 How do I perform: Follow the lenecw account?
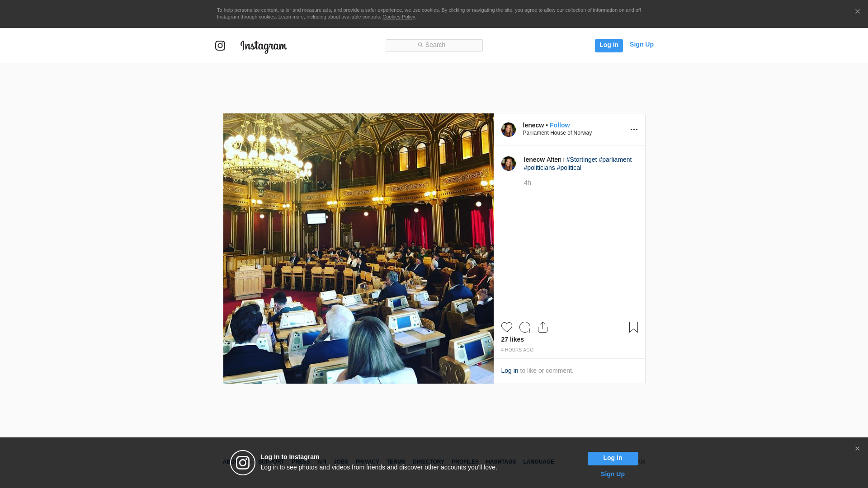[559, 125]
